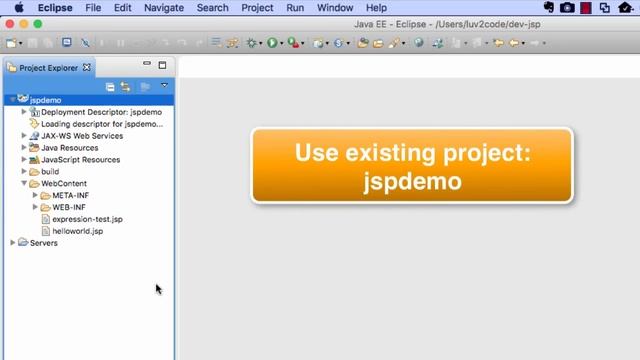Viewport: 640px width, 360px height.
Task: Click the Use Step Filters toolbar icon
Action: 233,43
